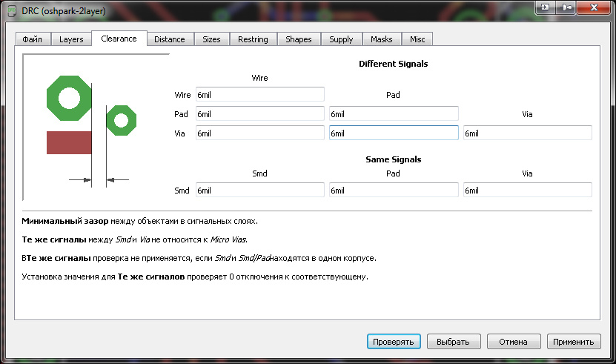616x364 pixels.
Task: Click the clearance illustration diagram
Action: (96, 127)
